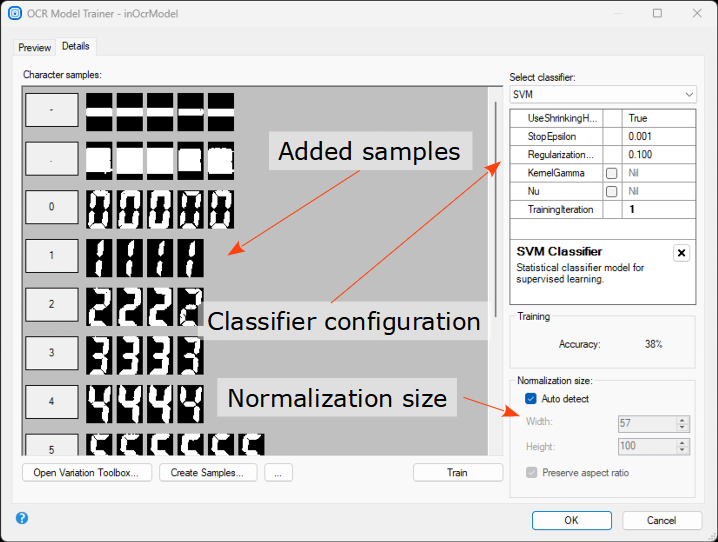The width and height of the screenshot is (718, 542).
Task: Select the dash character sample label
Action: tap(51, 111)
